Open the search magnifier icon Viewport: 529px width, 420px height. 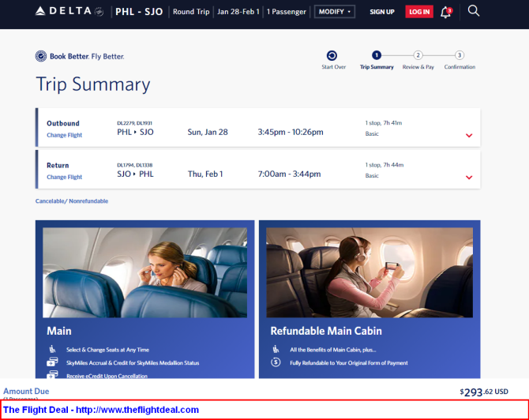pyautogui.click(x=473, y=11)
